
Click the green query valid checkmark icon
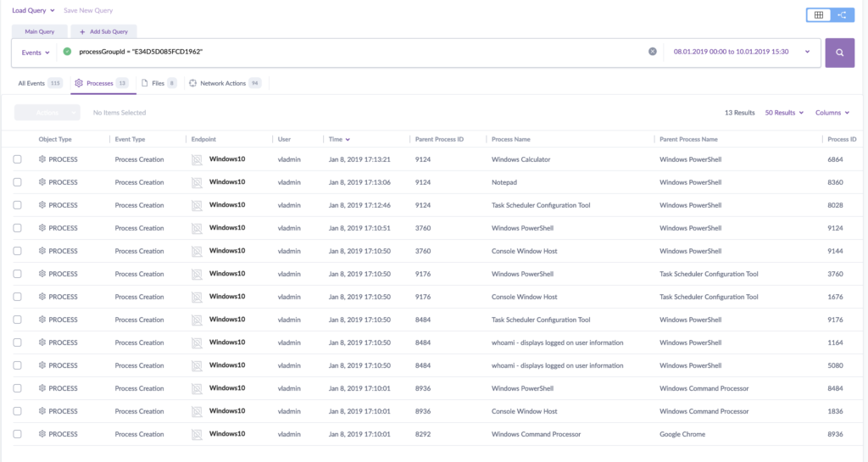tap(67, 52)
